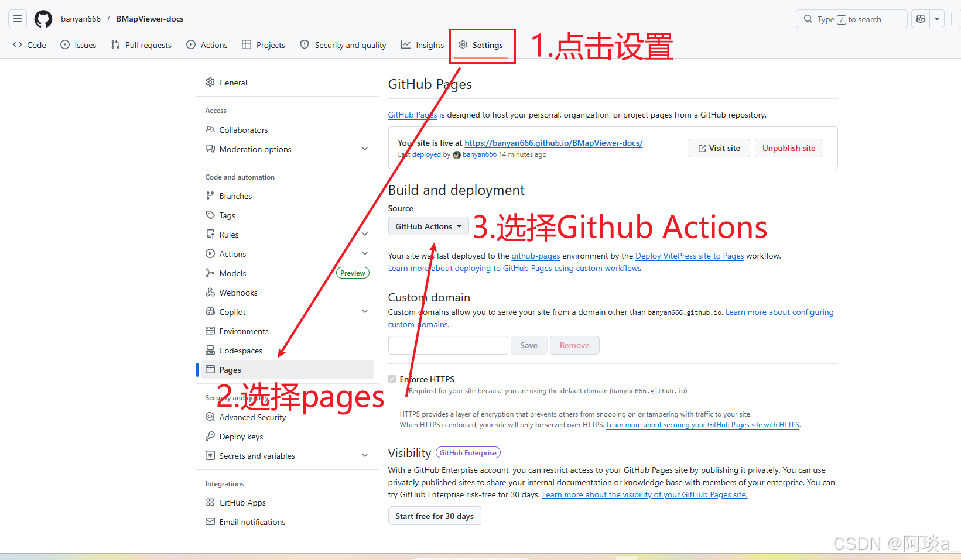Expand the Moderation options chevron

click(365, 149)
